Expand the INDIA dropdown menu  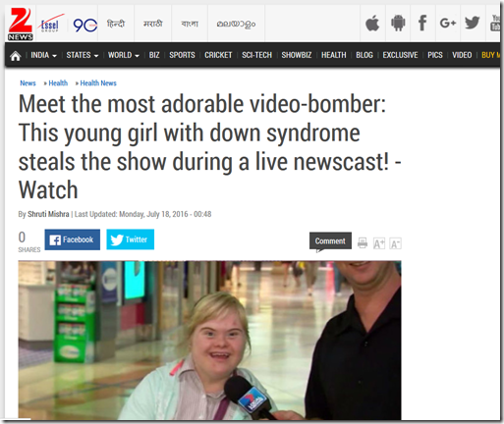coord(43,55)
